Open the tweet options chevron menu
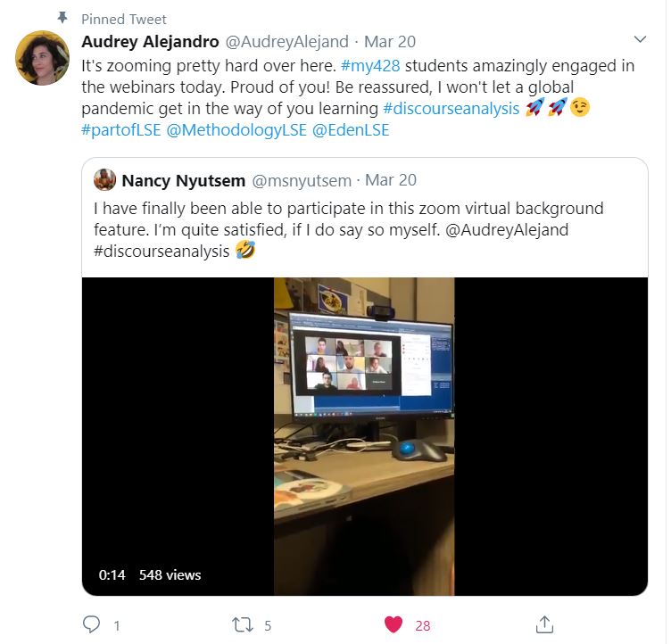671x644 pixels. pyautogui.click(x=640, y=39)
